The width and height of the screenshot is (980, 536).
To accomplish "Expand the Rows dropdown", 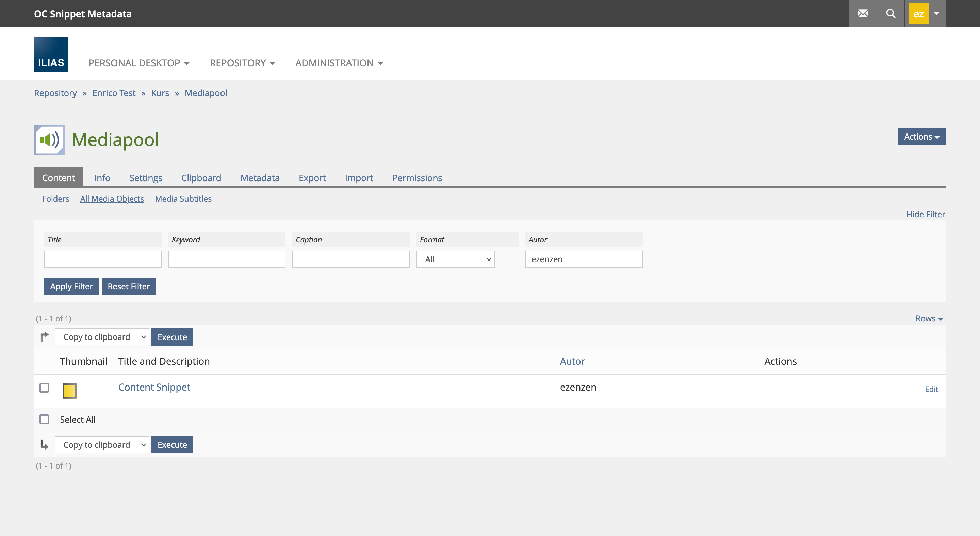I will (929, 319).
